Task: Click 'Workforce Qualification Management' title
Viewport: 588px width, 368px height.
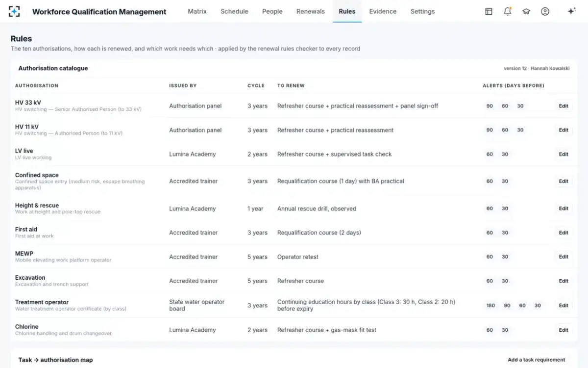Action: click(x=99, y=12)
